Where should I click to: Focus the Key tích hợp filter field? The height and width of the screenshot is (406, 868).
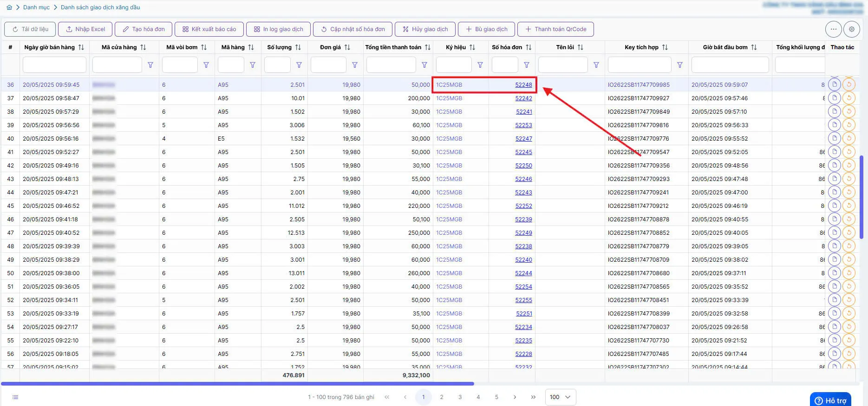(639, 65)
